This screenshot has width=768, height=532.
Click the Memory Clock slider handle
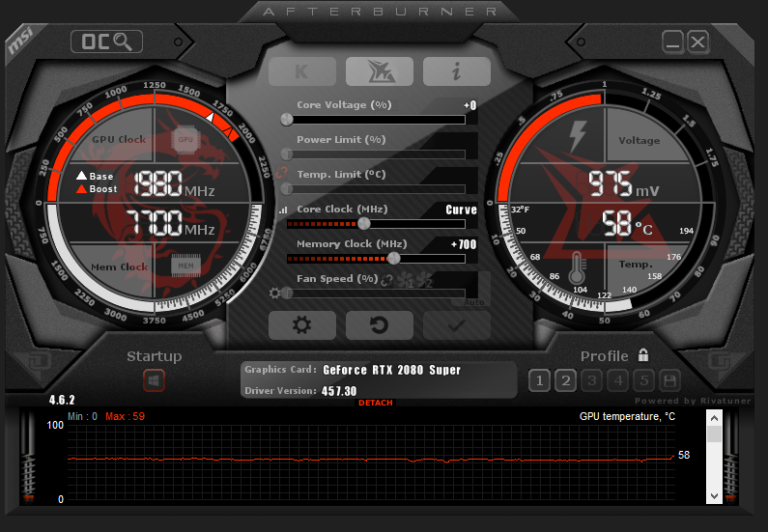click(394, 259)
